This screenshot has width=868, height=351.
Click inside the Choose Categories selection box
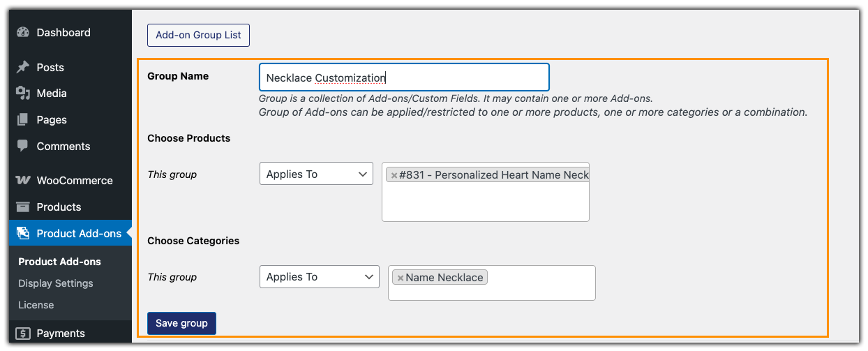pyautogui.click(x=492, y=283)
